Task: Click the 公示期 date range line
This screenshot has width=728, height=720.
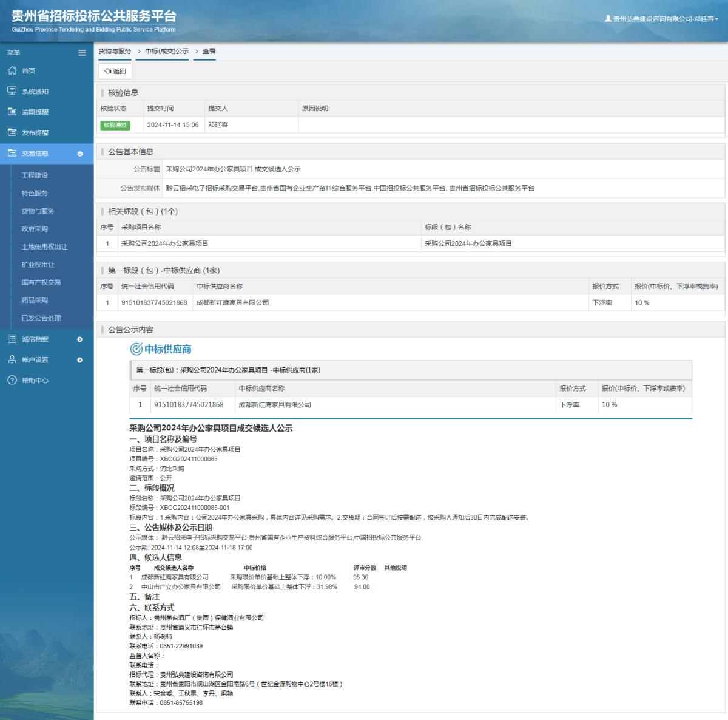Action: [191, 548]
